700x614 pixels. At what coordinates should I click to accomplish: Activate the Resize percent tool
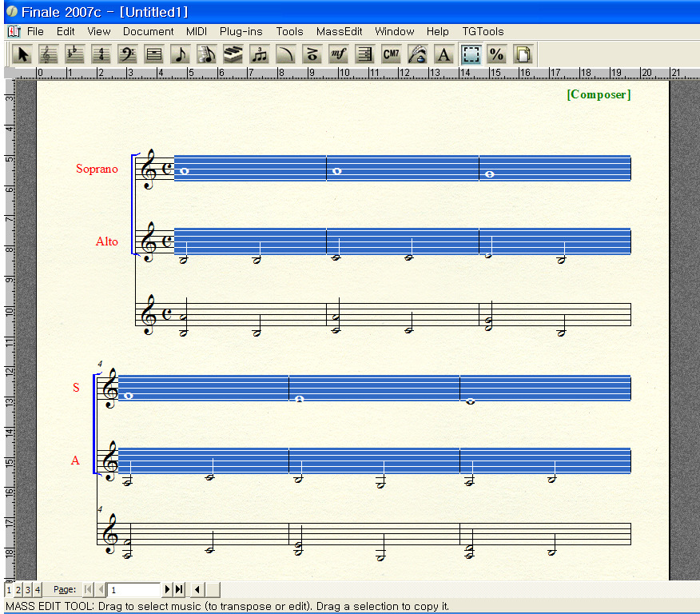tap(496, 54)
